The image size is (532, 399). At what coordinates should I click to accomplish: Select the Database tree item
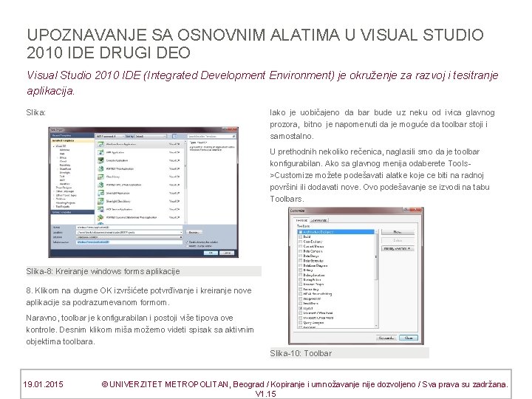point(61,199)
